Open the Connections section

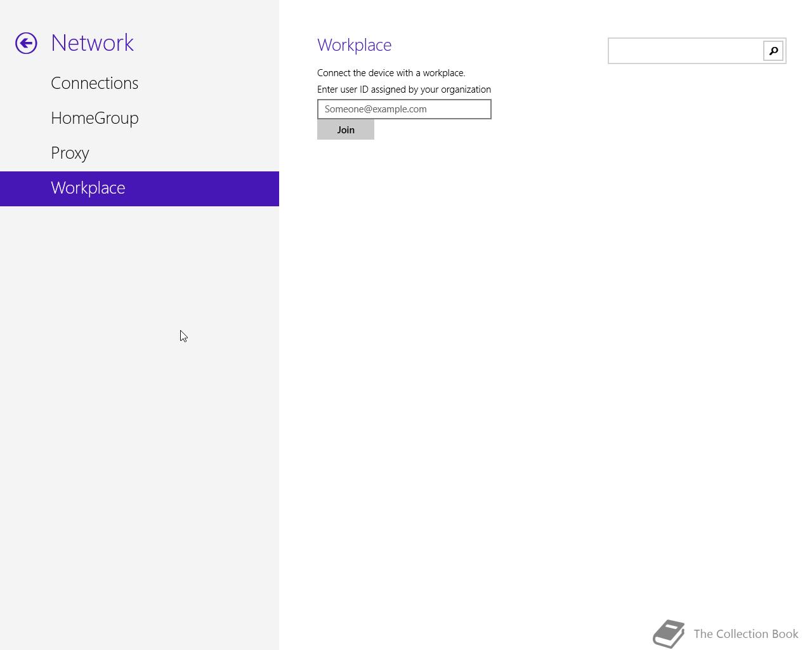tap(140, 83)
